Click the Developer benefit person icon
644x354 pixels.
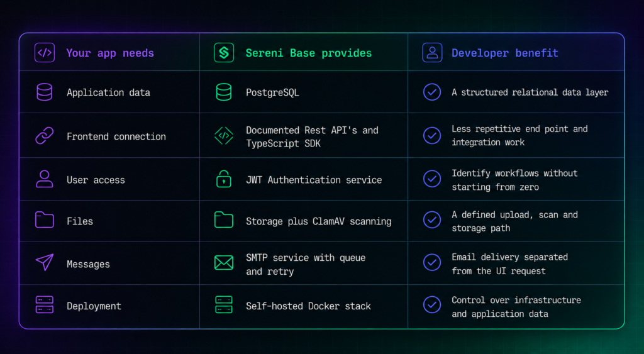click(432, 53)
